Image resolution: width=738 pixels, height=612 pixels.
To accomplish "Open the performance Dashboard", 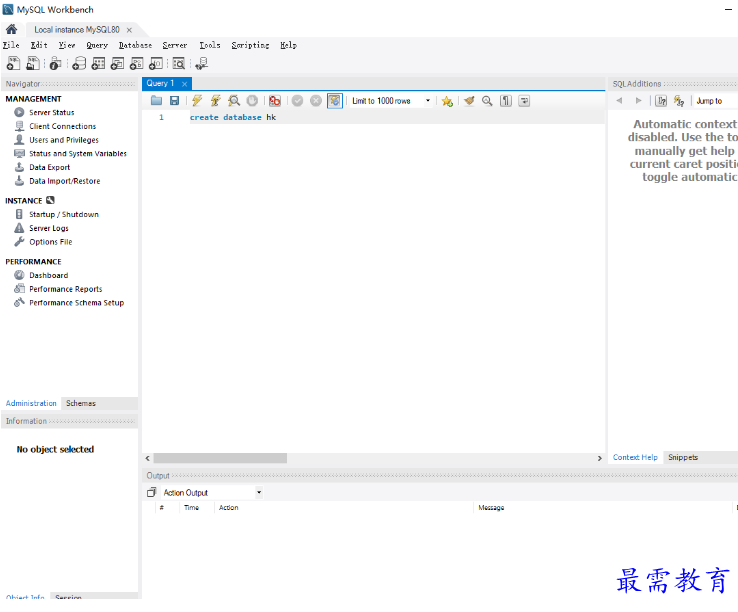I will point(48,275).
